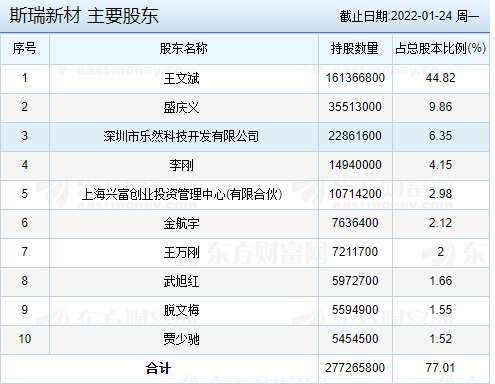Click percentage 9.86
This screenshot has width=495, height=384.
(x=440, y=107)
